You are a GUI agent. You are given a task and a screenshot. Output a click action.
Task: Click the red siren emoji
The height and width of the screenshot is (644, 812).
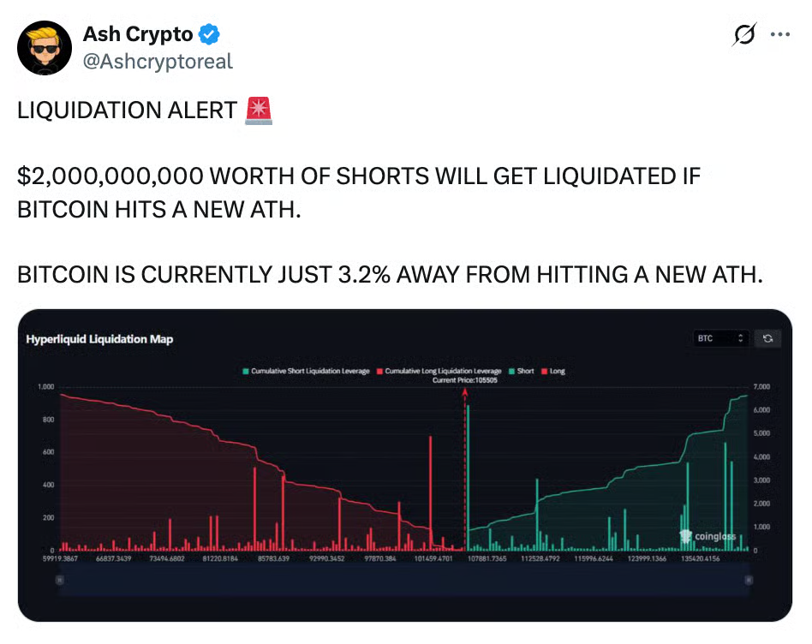pos(258,110)
